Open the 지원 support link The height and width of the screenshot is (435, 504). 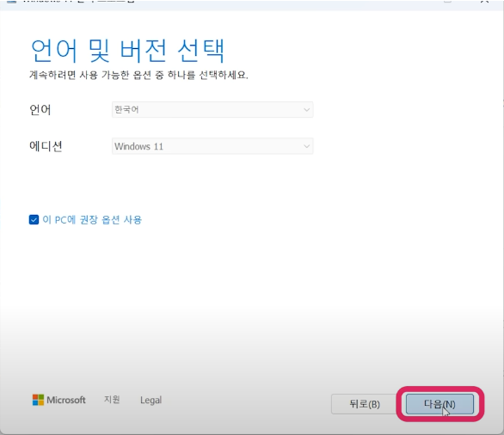(x=112, y=400)
